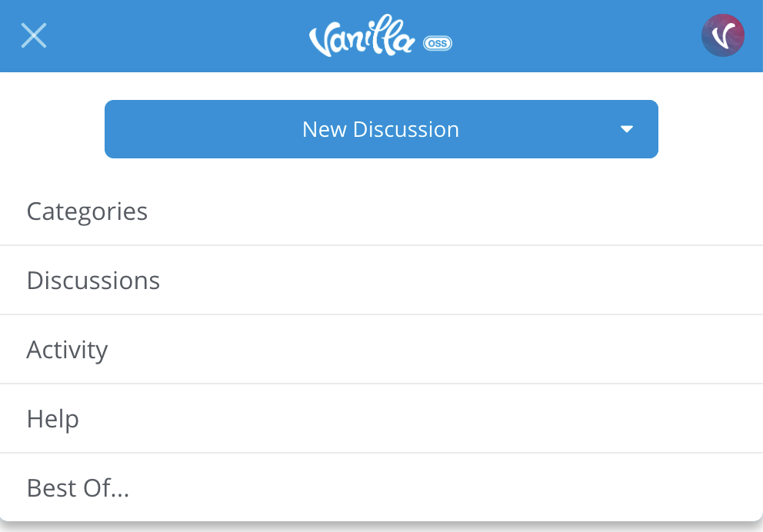Click the round avatar thumbnail

click(722, 35)
